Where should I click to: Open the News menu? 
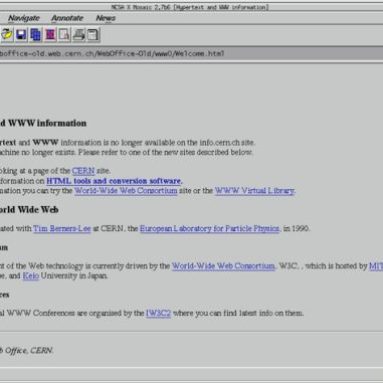106,18
